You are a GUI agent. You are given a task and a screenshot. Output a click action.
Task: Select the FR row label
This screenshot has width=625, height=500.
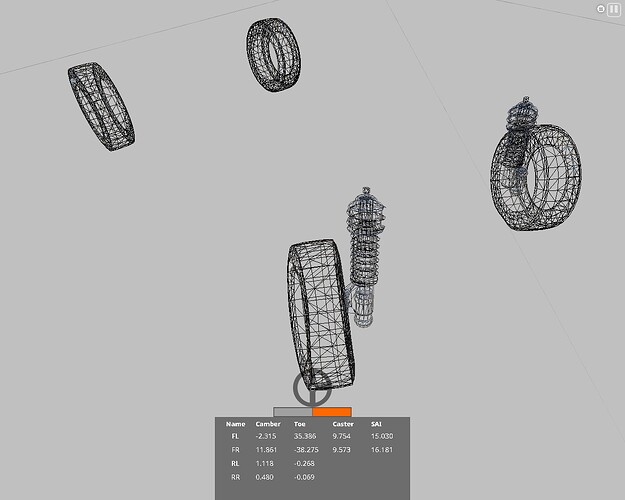235,451
